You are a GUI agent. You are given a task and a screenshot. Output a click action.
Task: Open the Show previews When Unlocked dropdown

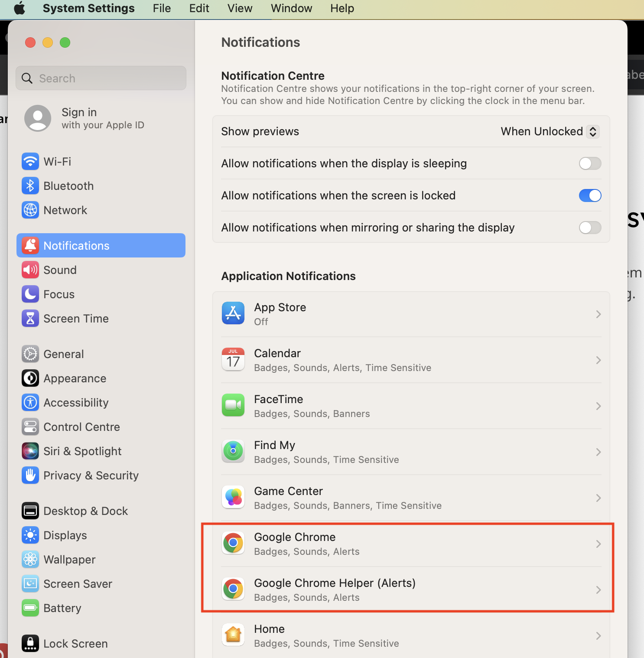tap(550, 131)
